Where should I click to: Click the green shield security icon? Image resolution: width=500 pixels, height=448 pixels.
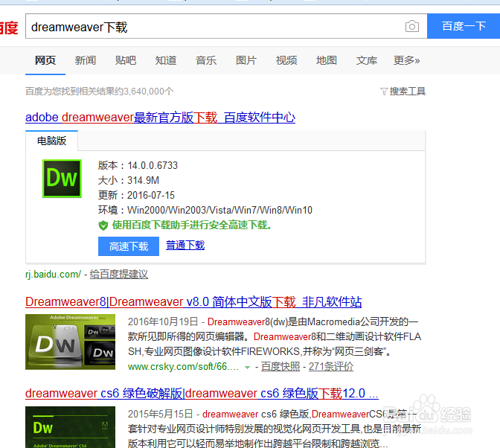point(103,225)
